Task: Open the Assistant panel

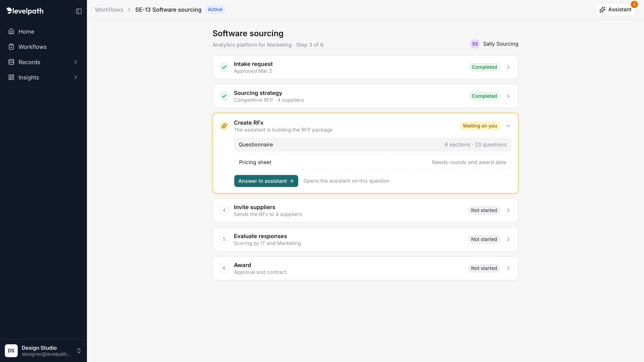Action: 615,9
